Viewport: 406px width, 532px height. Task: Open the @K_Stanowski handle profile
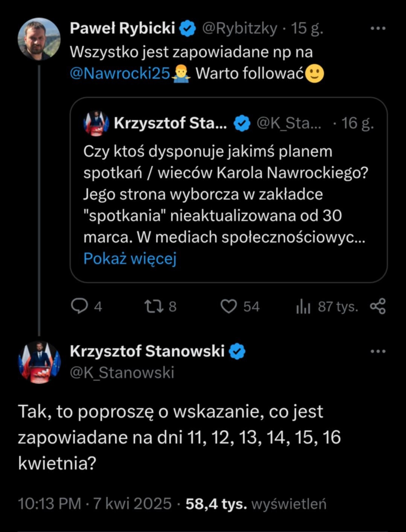click(x=122, y=372)
